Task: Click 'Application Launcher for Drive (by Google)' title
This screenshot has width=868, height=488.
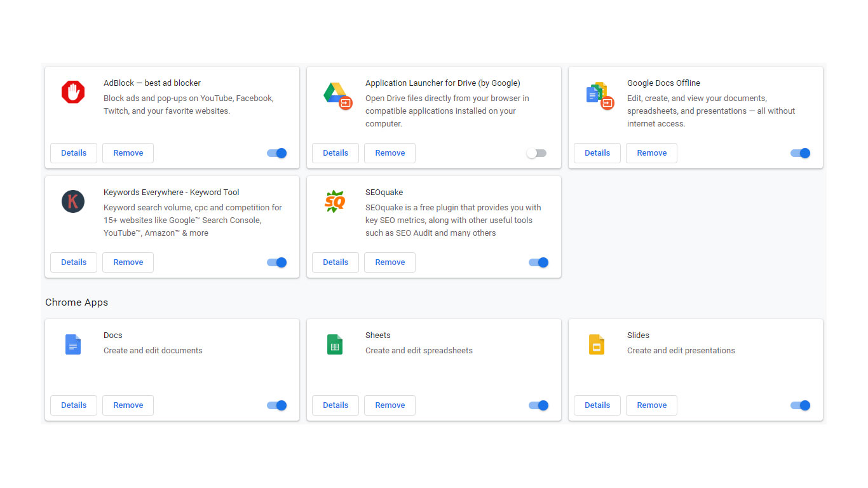Action: [x=443, y=83]
